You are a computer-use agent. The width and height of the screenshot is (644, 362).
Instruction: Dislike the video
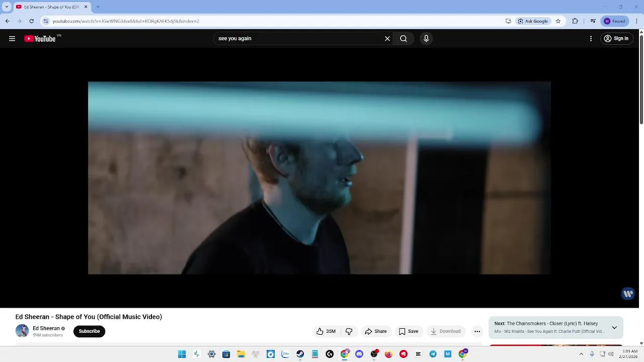coord(349,331)
